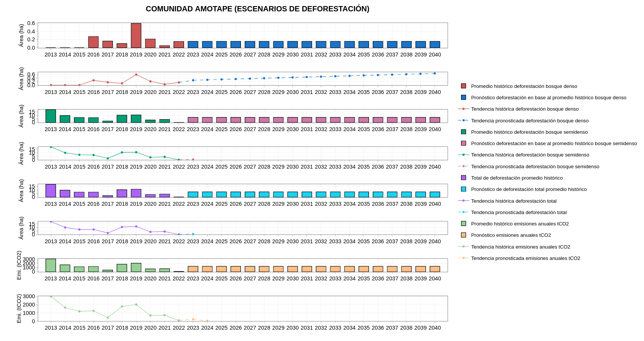This screenshot has width=644, height=341.
Task: Click the green semidense forest historical average legend swatch
Action: pos(463,132)
